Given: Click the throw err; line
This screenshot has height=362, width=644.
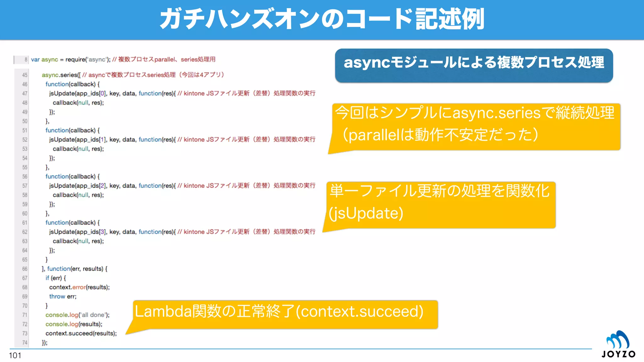Looking at the screenshot, I should click(x=63, y=297).
